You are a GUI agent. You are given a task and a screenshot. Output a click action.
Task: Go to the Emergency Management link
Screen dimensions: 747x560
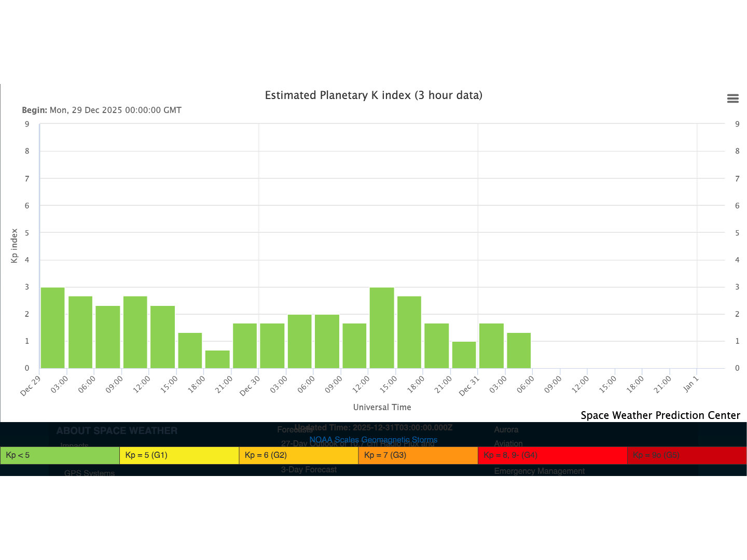tap(539, 471)
